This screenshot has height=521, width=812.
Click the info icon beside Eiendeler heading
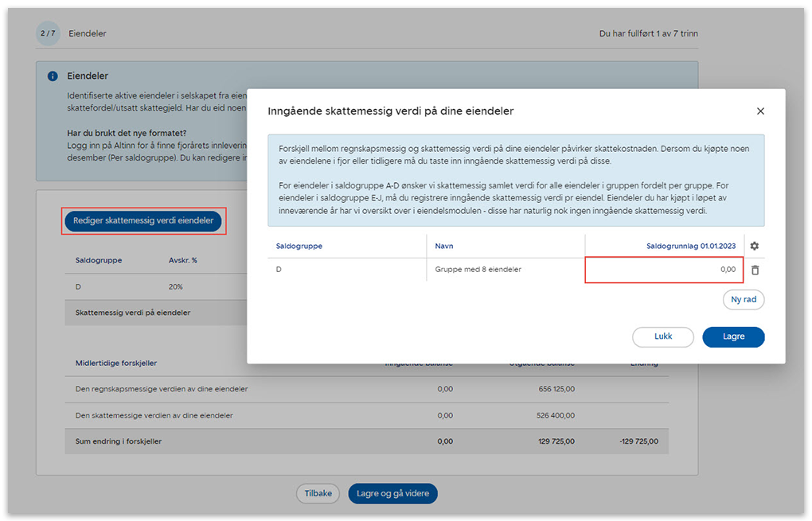click(x=53, y=76)
